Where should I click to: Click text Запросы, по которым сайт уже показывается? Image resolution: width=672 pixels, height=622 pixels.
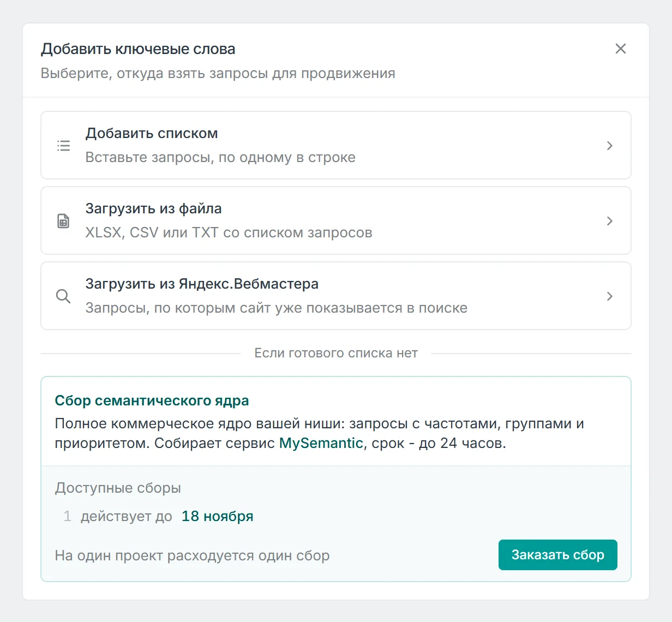[x=276, y=308]
